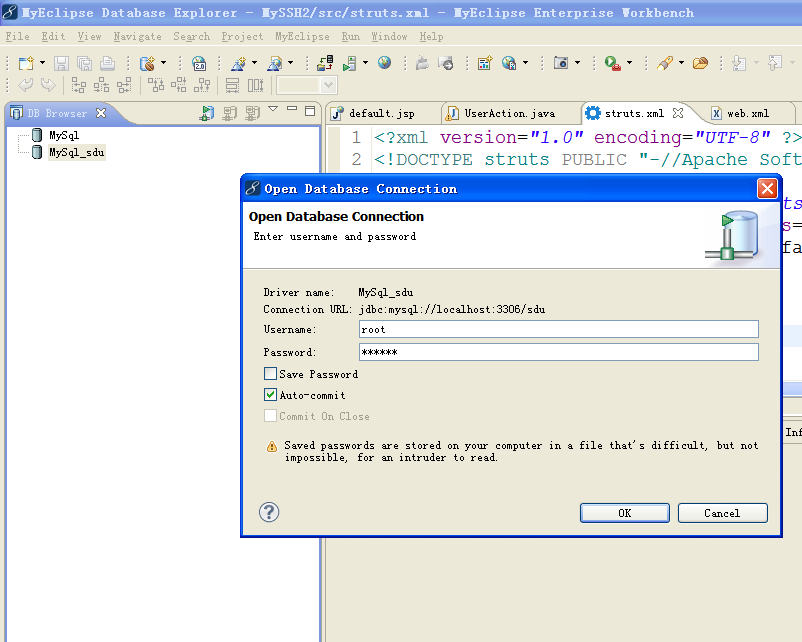Click the previous annotation arrow icon
Image resolution: width=802 pixels, height=642 pixels.
[x=775, y=62]
